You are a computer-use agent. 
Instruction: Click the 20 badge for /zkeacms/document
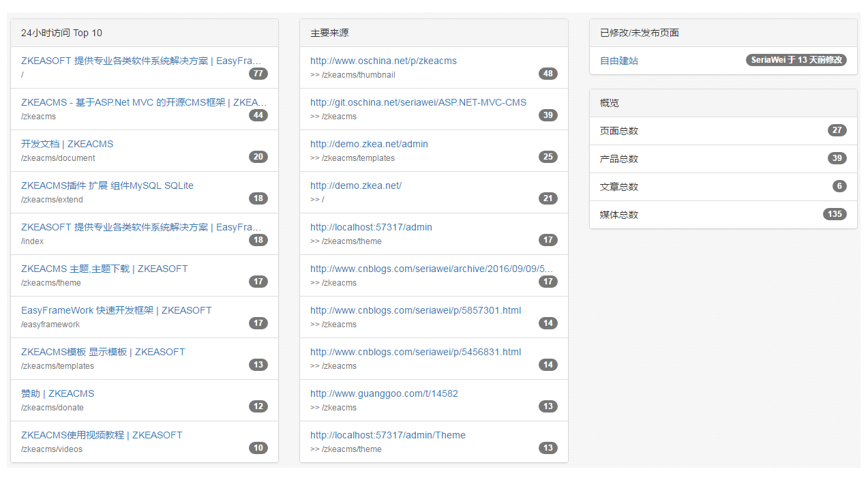point(258,157)
